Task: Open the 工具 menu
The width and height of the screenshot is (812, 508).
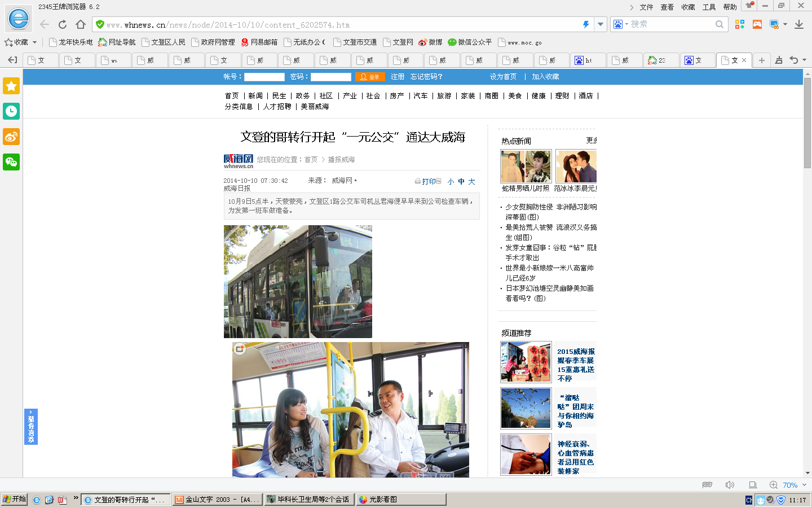Action: 709,7
